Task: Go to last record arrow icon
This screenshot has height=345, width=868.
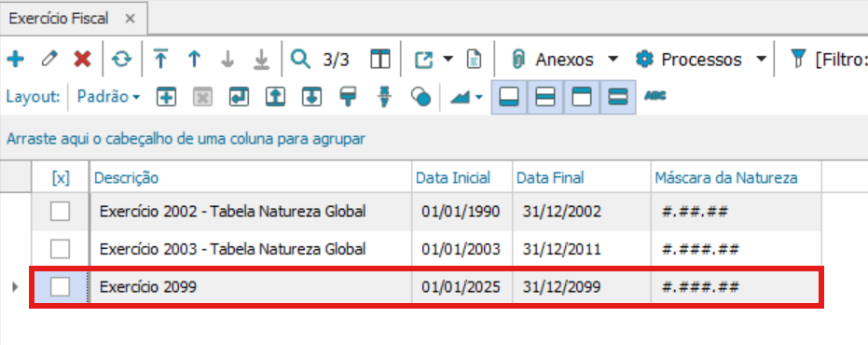Action: tap(261, 59)
